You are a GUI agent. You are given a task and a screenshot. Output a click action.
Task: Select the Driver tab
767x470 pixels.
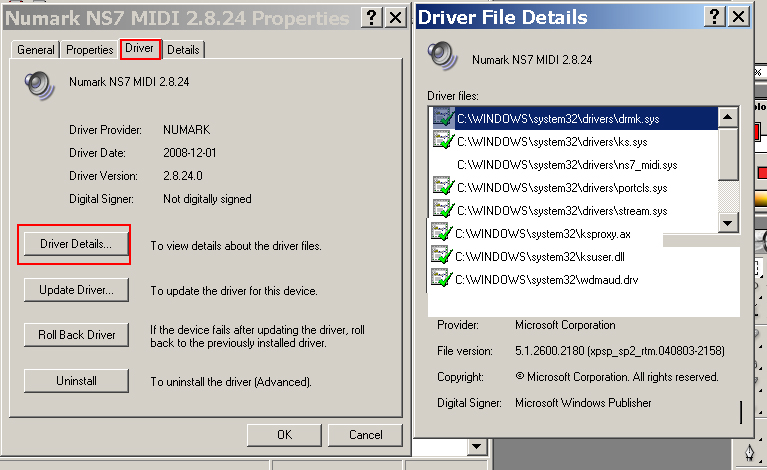pos(140,48)
